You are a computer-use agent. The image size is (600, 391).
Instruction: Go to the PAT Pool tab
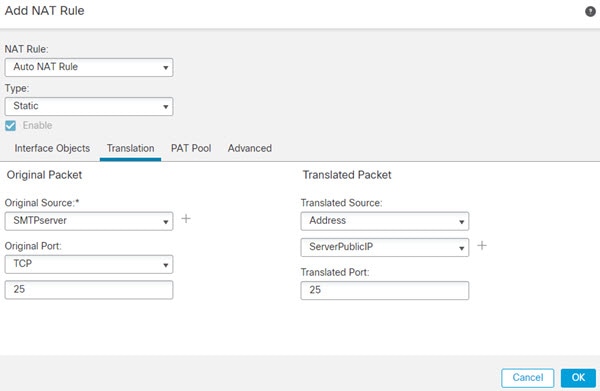[x=191, y=148]
